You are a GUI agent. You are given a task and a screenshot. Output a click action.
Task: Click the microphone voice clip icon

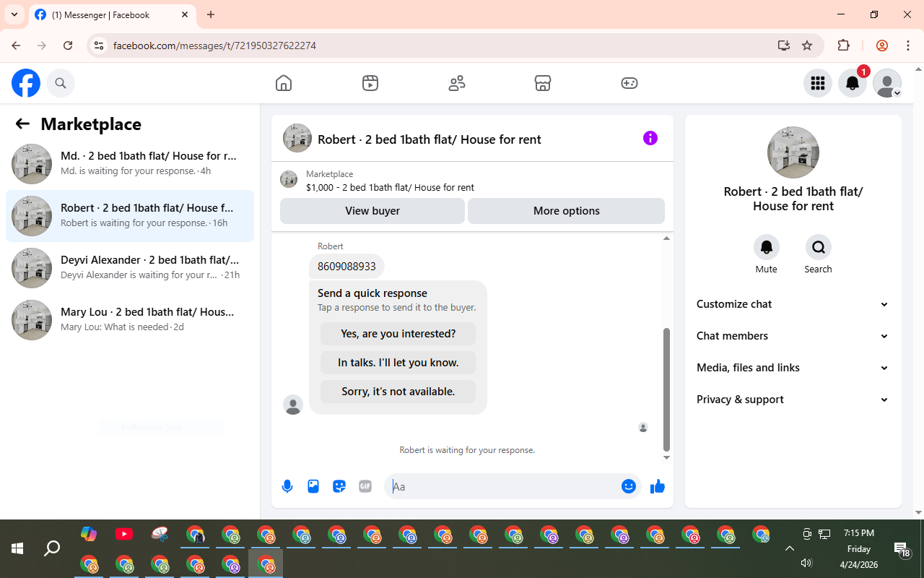pyautogui.click(x=287, y=486)
